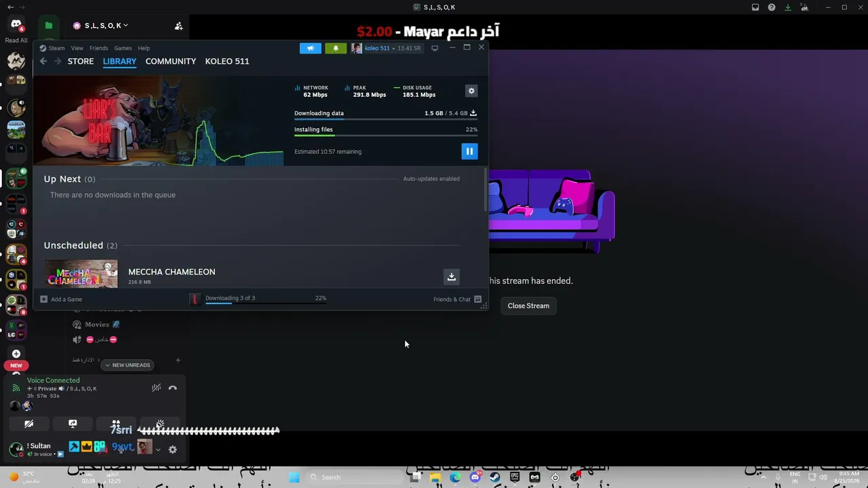Open voice connection signal details
The image size is (868, 488).
[16, 388]
